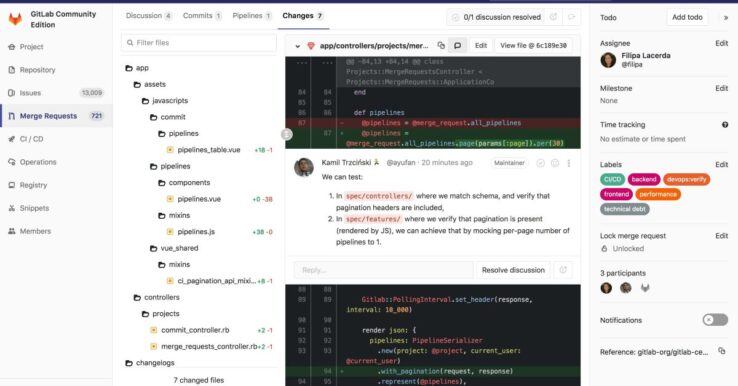Screen dimensions: 738x386
Task: Open ci_pagination_api_mixin file in the tree
Action: click(x=217, y=281)
